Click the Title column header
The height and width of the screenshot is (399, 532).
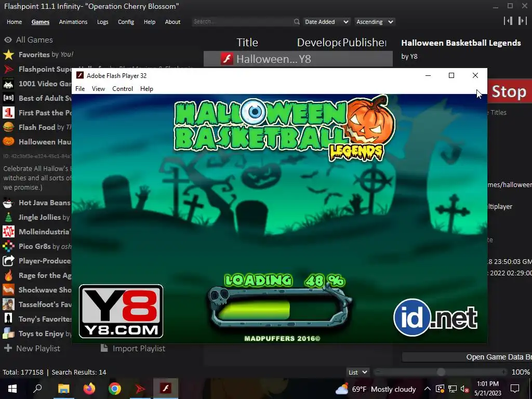247,43
